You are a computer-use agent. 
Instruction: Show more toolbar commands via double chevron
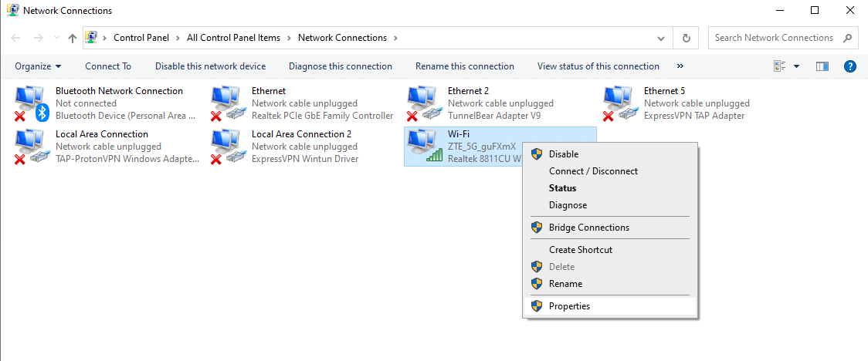[x=680, y=66]
